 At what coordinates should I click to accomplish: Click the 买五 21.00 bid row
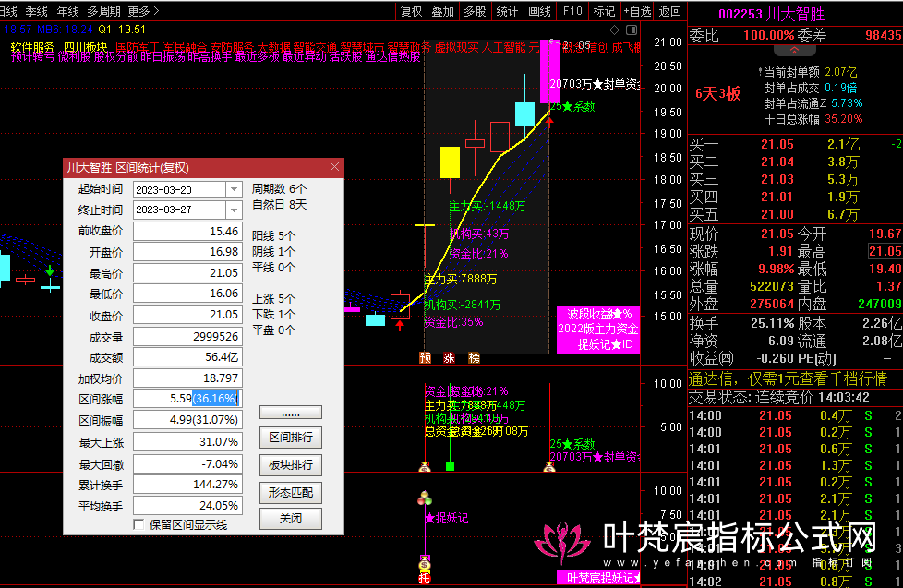(x=796, y=214)
